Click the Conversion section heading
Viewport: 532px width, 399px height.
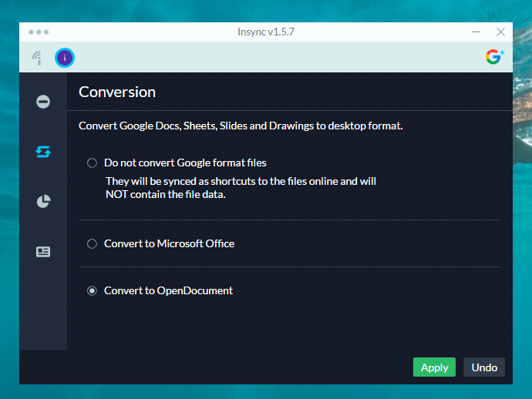(x=117, y=92)
